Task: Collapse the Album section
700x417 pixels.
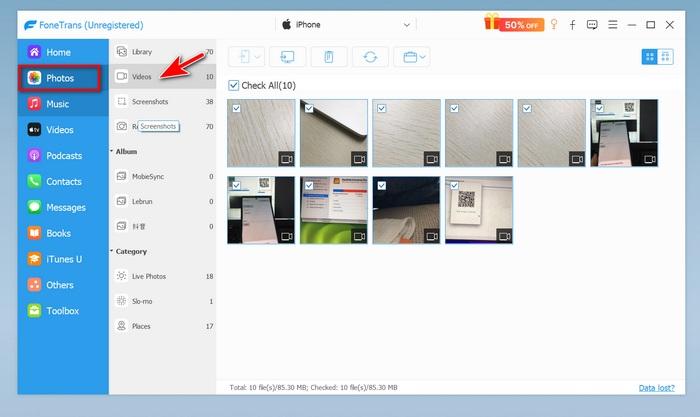Action: [x=111, y=152]
